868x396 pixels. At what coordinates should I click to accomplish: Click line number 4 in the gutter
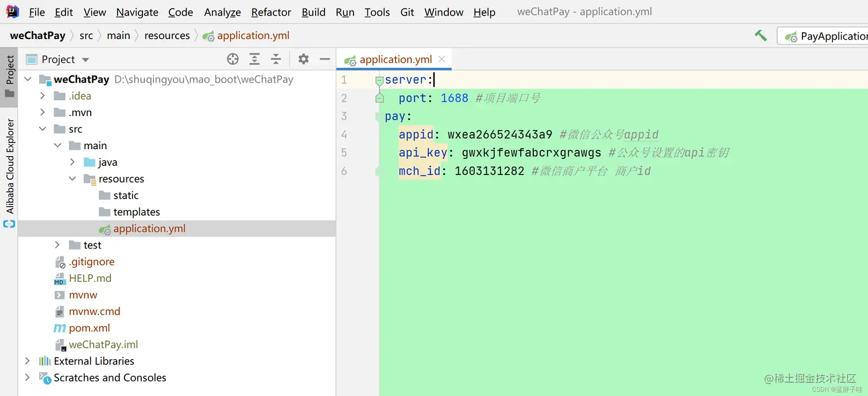click(344, 135)
